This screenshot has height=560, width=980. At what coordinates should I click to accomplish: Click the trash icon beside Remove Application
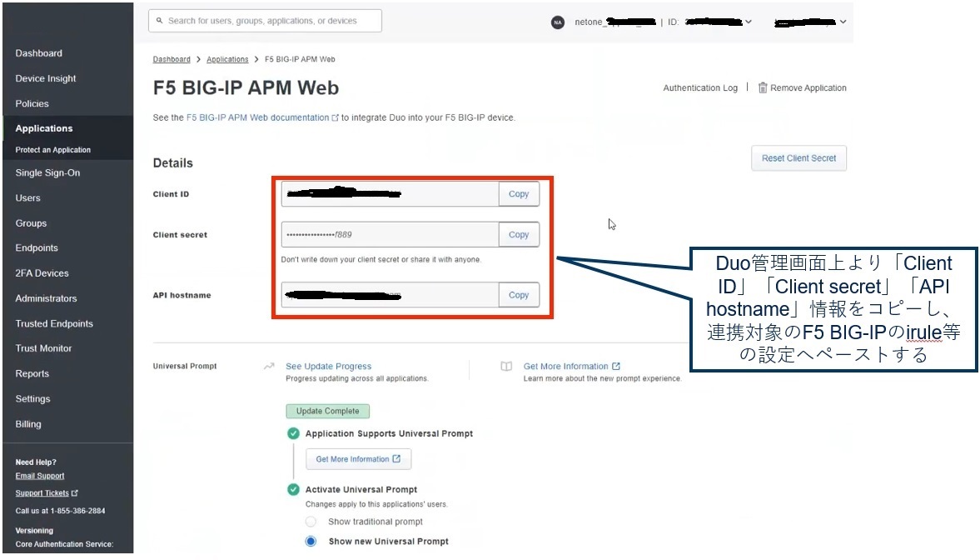tap(763, 87)
